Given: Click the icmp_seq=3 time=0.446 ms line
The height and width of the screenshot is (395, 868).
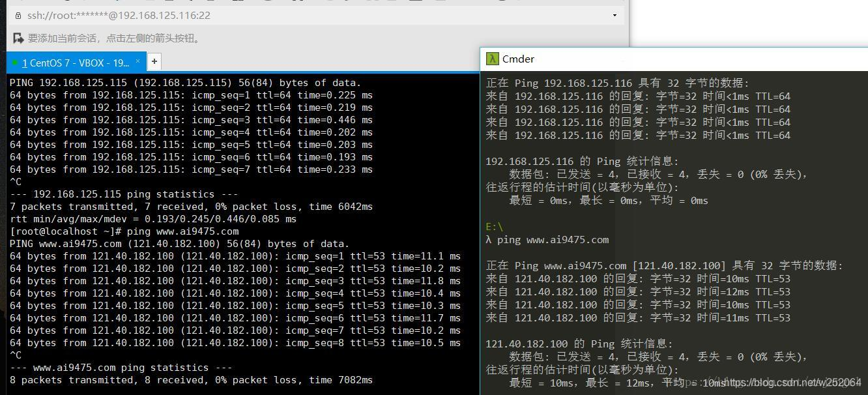Looking at the screenshot, I should (191, 120).
